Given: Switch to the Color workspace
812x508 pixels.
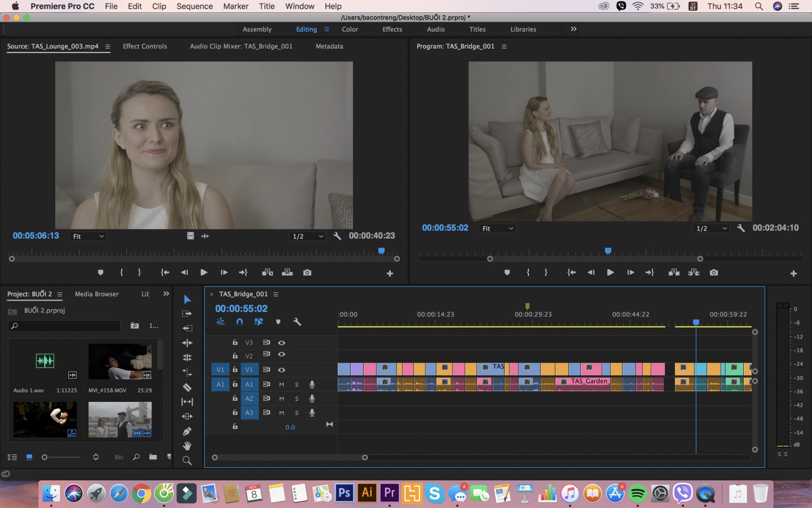Looking at the screenshot, I should pyautogui.click(x=350, y=29).
